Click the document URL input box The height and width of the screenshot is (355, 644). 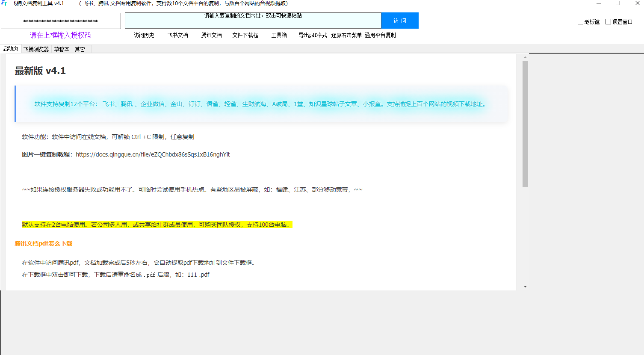pyautogui.click(x=252, y=20)
